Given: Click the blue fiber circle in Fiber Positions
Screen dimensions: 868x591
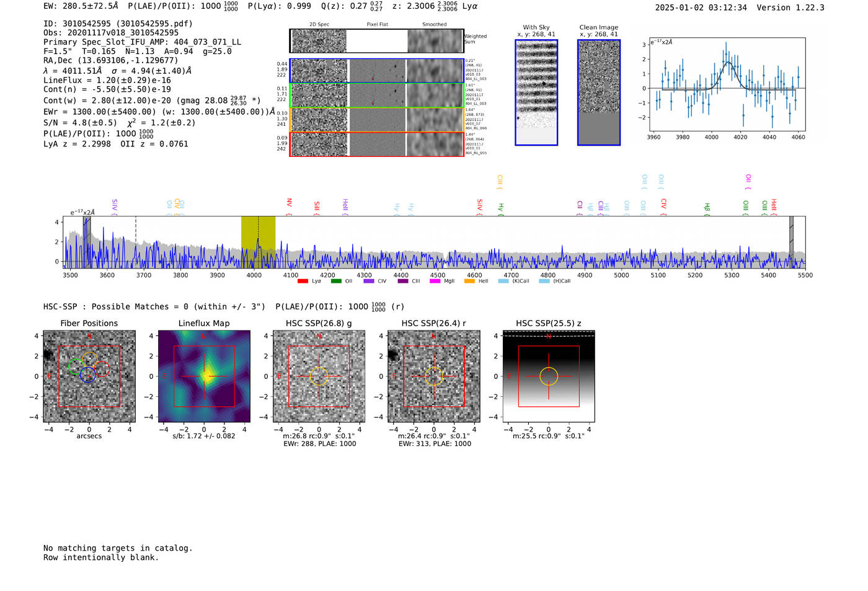Looking at the screenshot, I should 87,375.
